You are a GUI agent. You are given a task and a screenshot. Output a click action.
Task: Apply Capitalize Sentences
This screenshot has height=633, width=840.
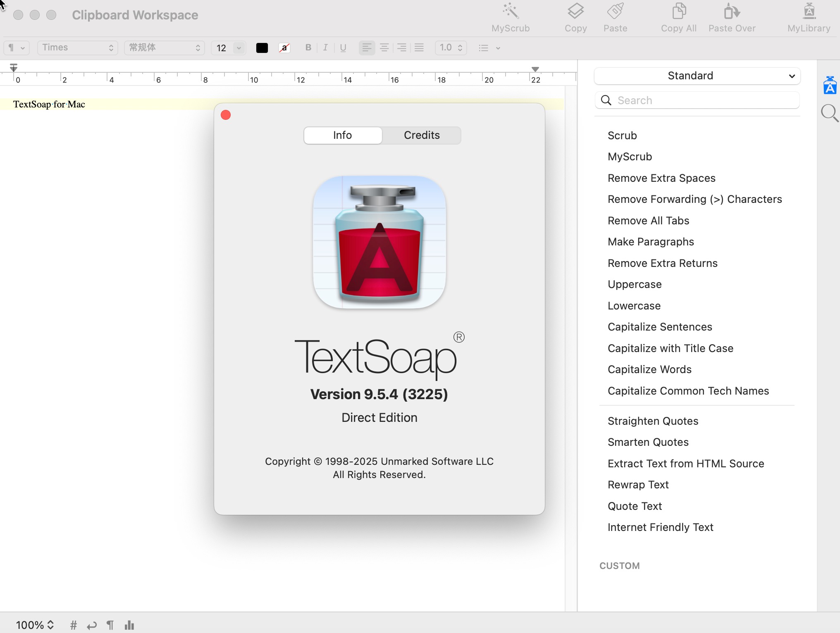point(660,327)
